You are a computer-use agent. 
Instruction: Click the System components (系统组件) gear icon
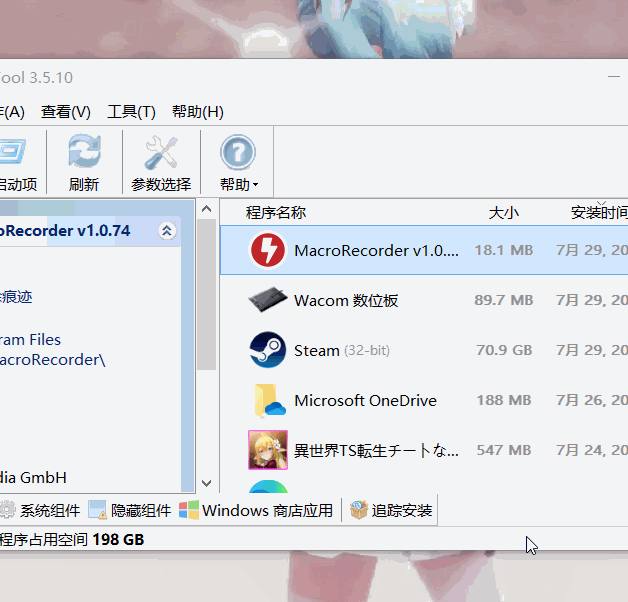(x=7, y=510)
